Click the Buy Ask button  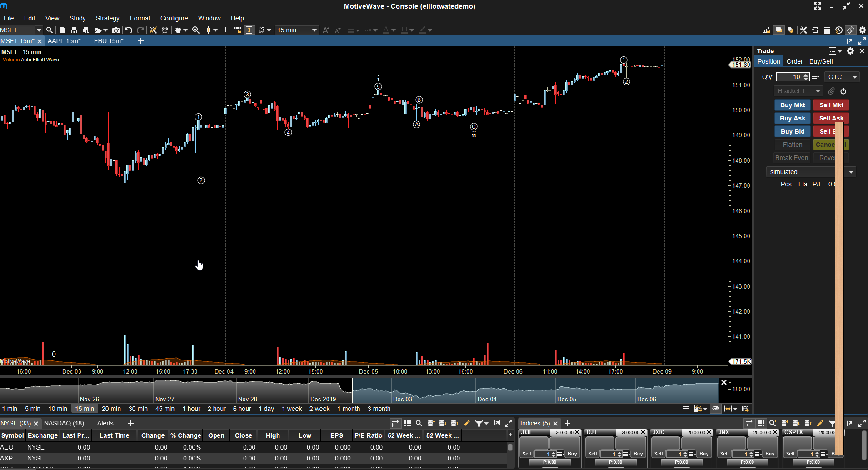click(793, 118)
